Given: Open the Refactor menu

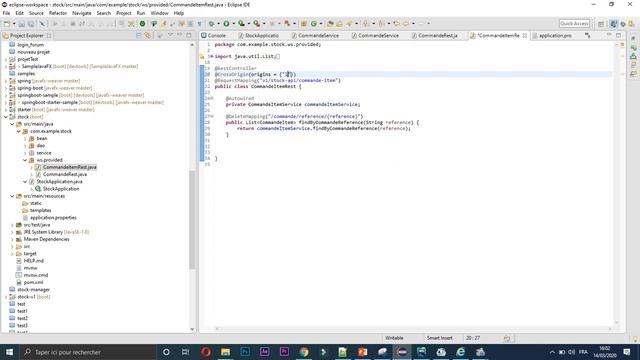Looking at the screenshot, I should point(58,13).
